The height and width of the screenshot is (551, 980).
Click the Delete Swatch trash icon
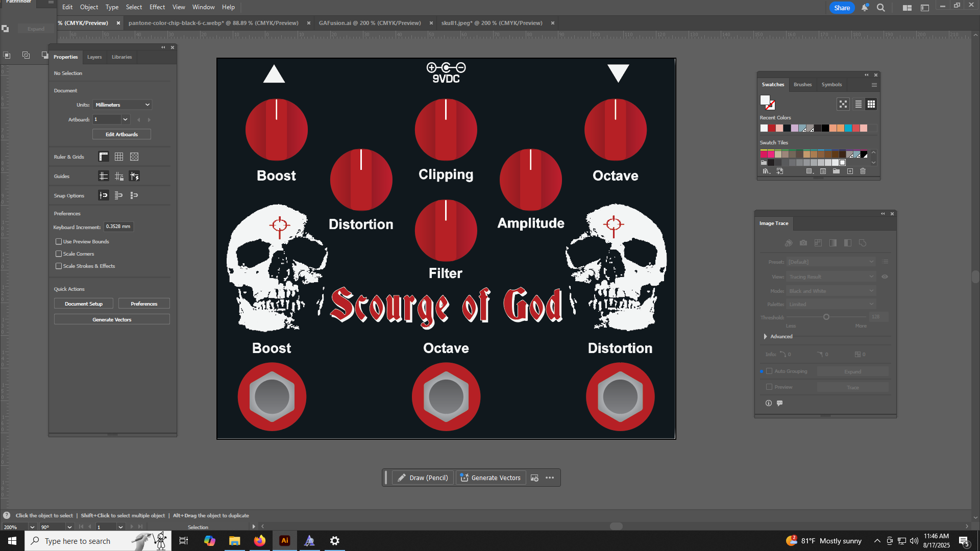pyautogui.click(x=863, y=171)
